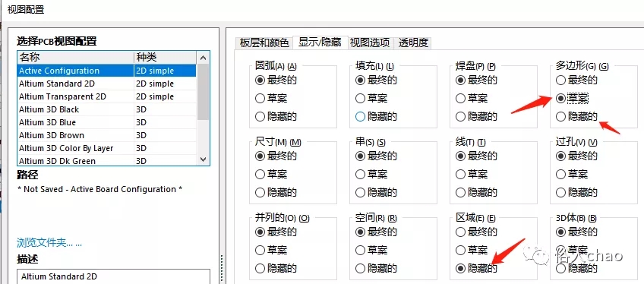
Task: Switch to the 板层和颜色 tab
Action: [264, 43]
